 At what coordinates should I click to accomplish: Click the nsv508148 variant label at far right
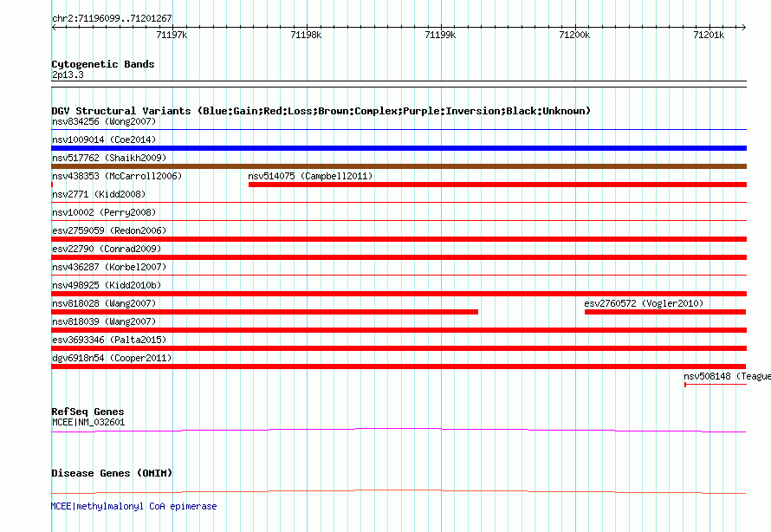pos(726,377)
